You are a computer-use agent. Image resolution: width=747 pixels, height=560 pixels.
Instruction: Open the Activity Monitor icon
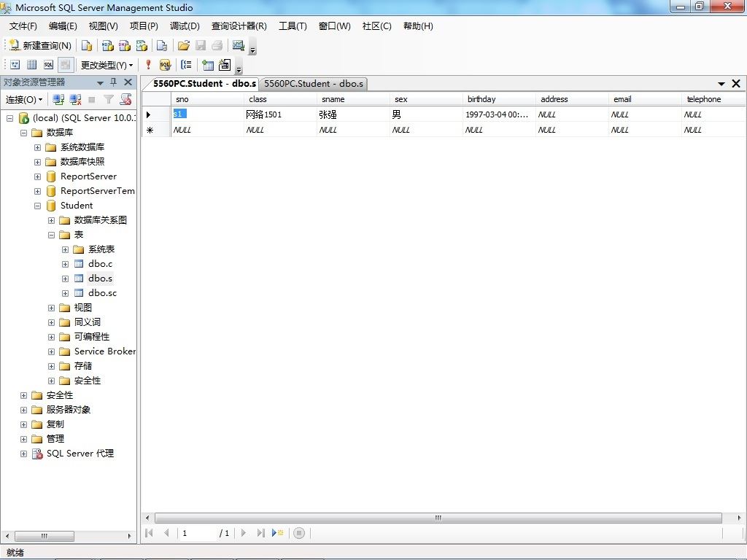coord(239,46)
